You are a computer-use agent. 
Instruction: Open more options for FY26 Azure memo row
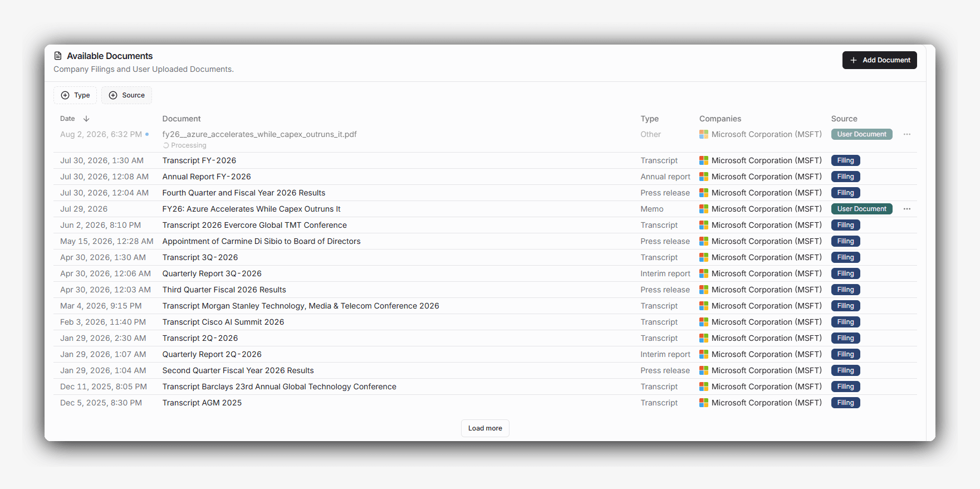click(x=907, y=209)
